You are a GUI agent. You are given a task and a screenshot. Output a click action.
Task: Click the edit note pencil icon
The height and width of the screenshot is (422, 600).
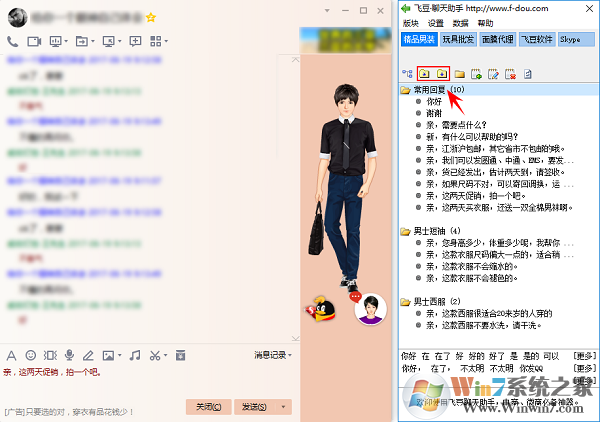493,73
